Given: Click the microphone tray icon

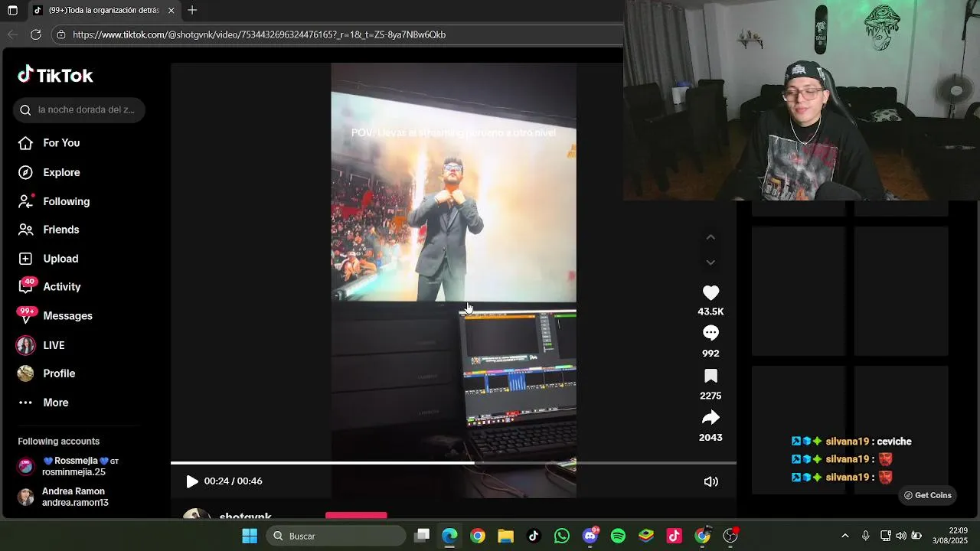Looking at the screenshot, I should (x=865, y=536).
